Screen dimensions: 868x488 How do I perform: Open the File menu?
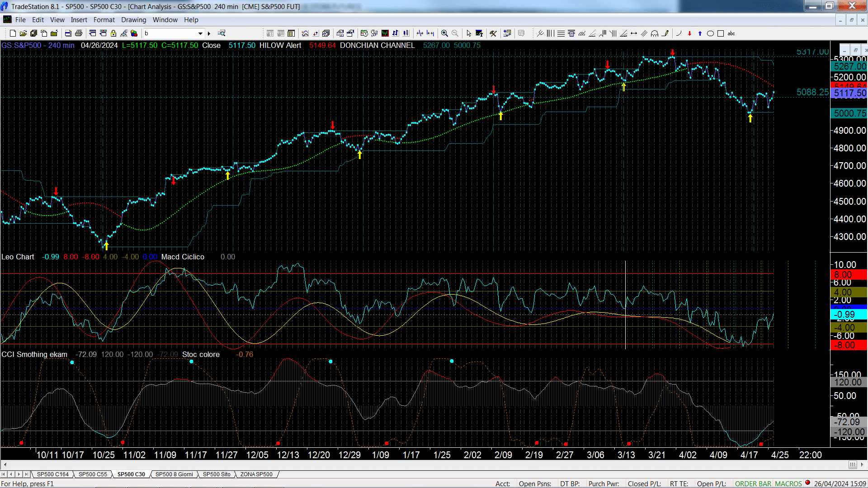20,20
